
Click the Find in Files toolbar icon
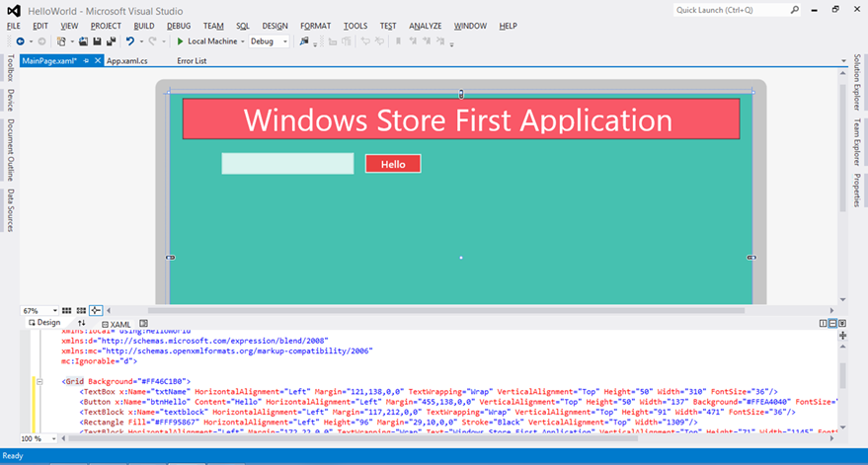coord(303,41)
